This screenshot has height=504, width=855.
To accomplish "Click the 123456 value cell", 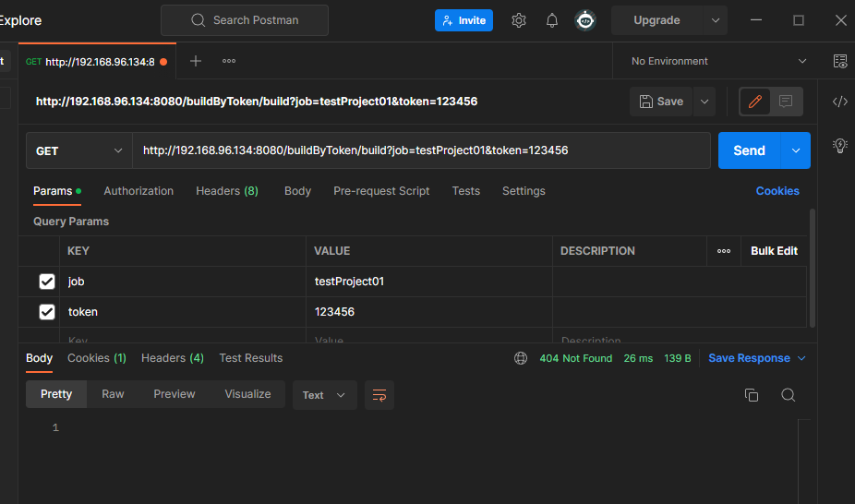I will pyautogui.click(x=429, y=312).
